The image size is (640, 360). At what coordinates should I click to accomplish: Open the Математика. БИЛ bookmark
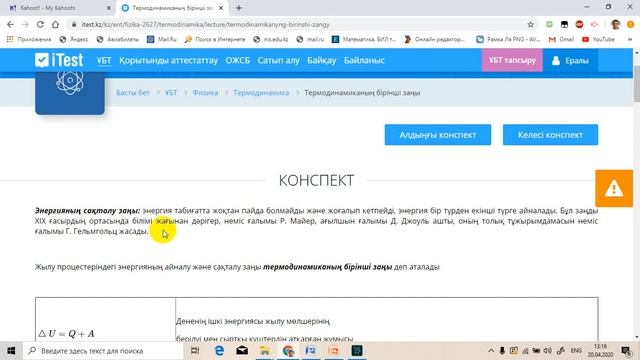click(x=364, y=39)
